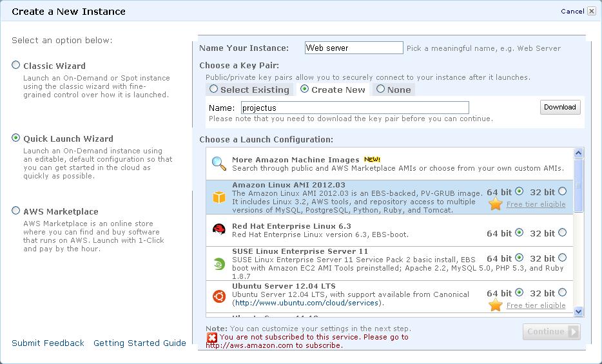Click the NEW! badge next to Machine Images

pyautogui.click(x=372, y=159)
